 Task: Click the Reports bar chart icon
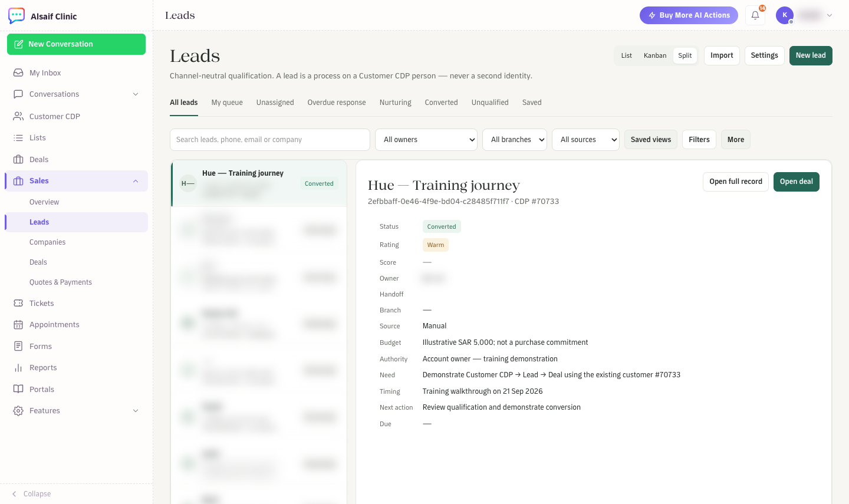coord(18,368)
